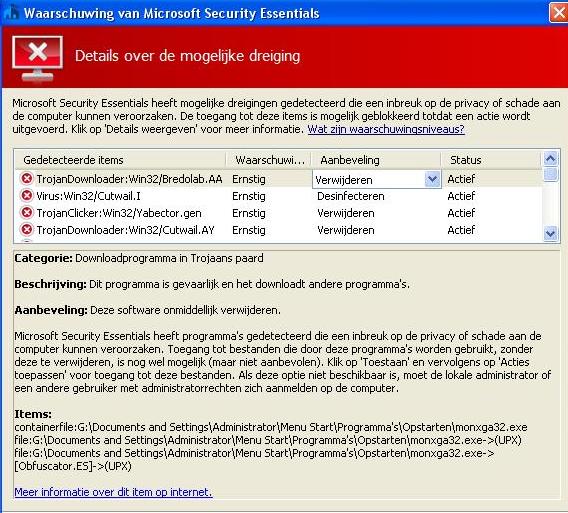
Task: Select the TrojanClicker:Win32/Yabector.gen row
Action: (278, 213)
